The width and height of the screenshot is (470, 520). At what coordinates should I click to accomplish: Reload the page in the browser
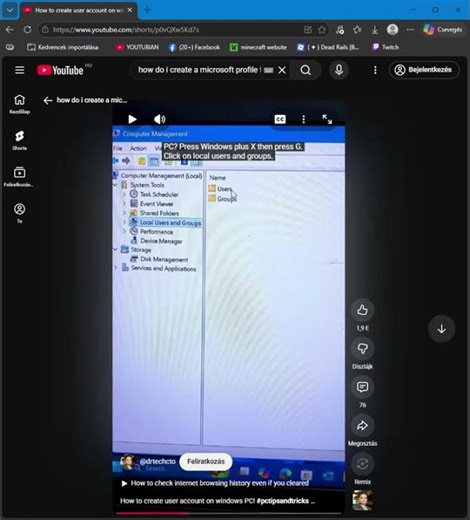click(x=27, y=30)
